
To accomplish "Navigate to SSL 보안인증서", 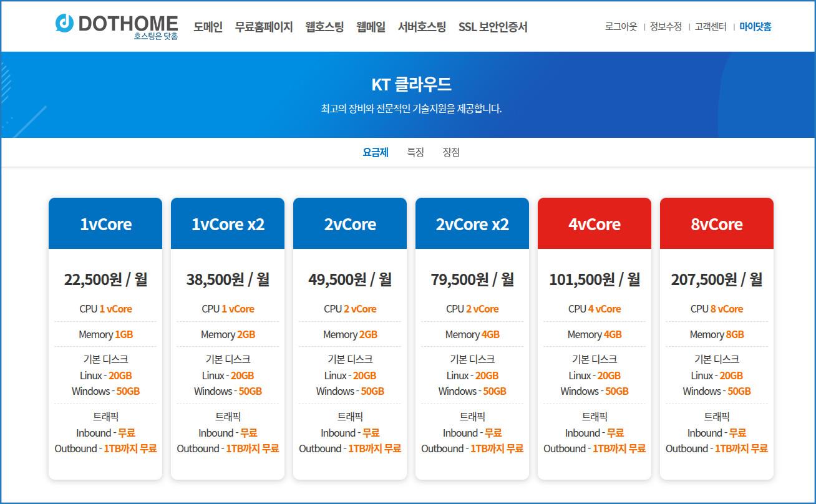I will [x=493, y=27].
